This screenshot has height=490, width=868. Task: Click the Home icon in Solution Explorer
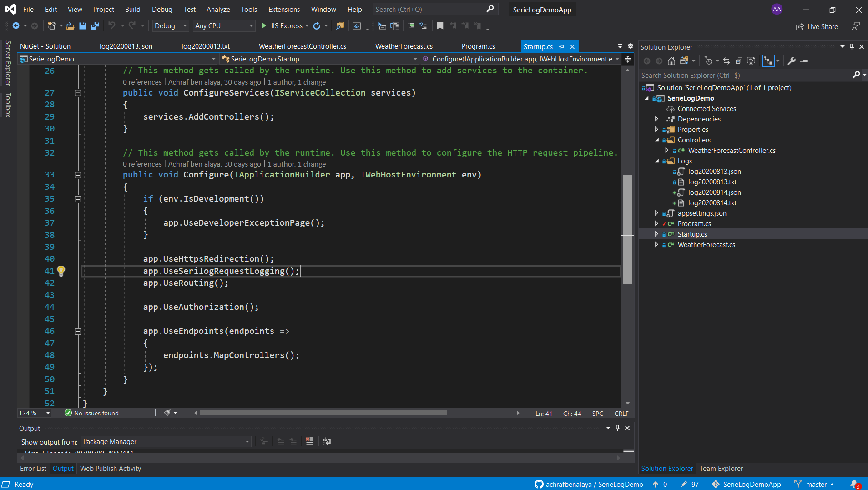pyautogui.click(x=671, y=61)
